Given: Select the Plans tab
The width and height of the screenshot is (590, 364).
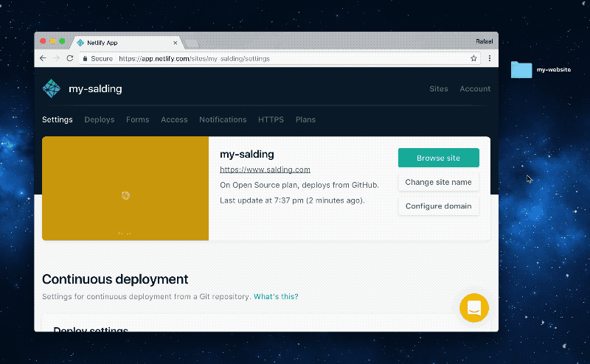Looking at the screenshot, I should 305,119.
